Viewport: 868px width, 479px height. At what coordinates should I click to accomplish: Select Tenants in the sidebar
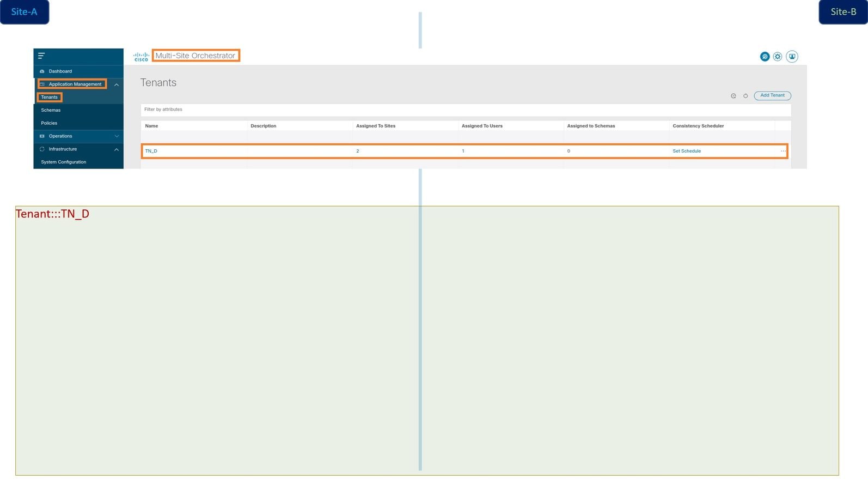[49, 98]
